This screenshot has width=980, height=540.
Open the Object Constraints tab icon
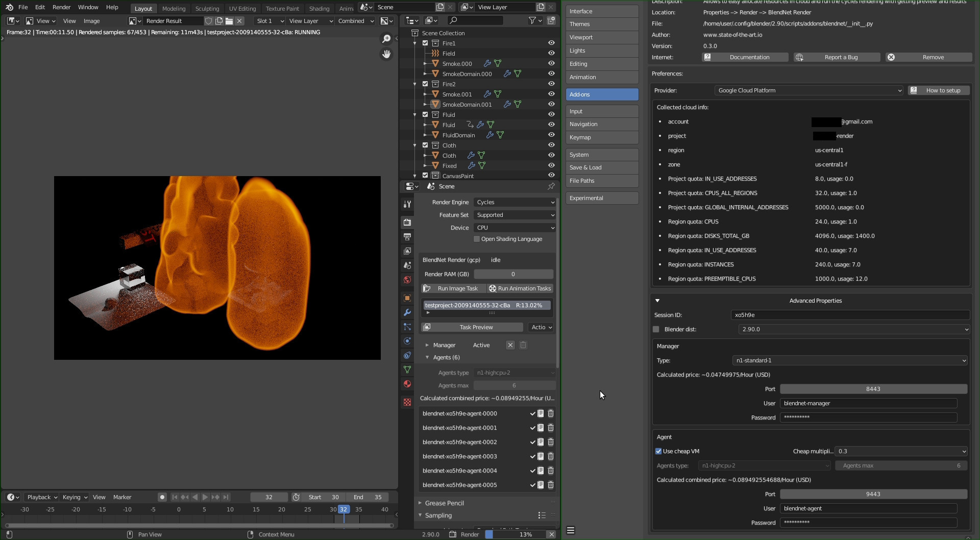click(407, 355)
